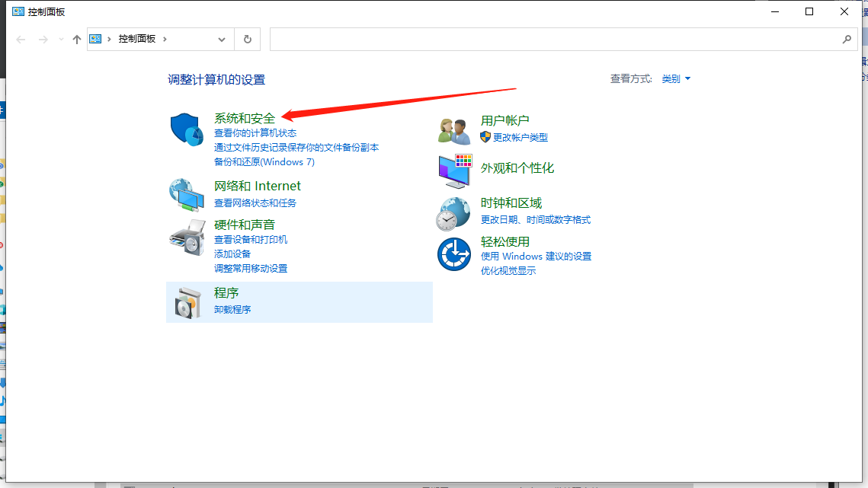Click the shield icon beside 更改帐户类型
868x488 pixels.
(x=485, y=137)
